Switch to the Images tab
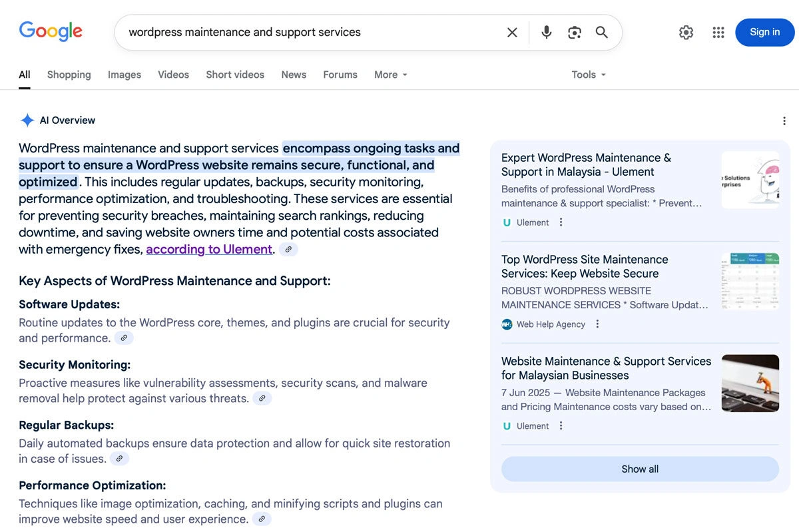This screenshot has height=532, width=799. [125, 75]
